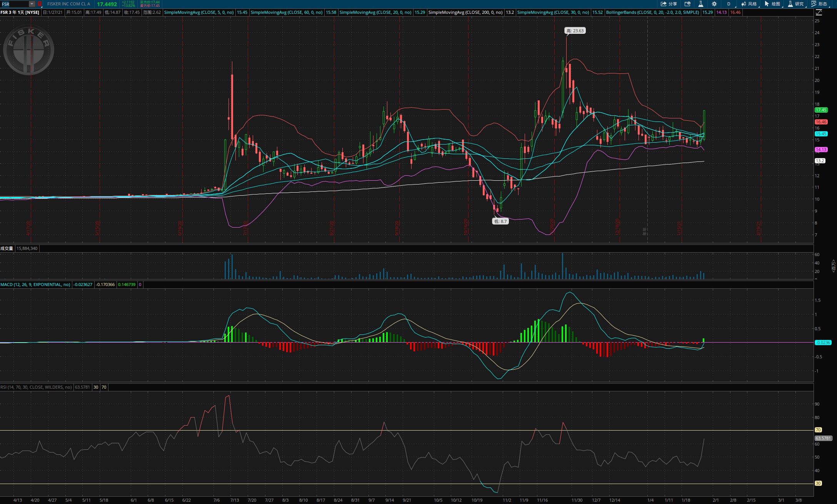Viewport: 837px width, 504px height.
Task: Select SimpleMovingAvg (CLOSE, 20, 0, no) label
Action: tap(375, 12)
